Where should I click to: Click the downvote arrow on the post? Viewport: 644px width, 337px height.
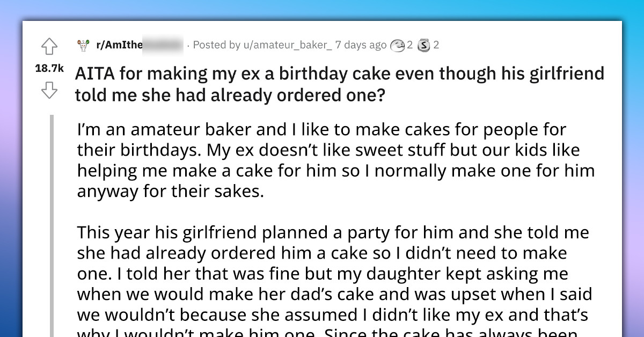(x=49, y=91)
